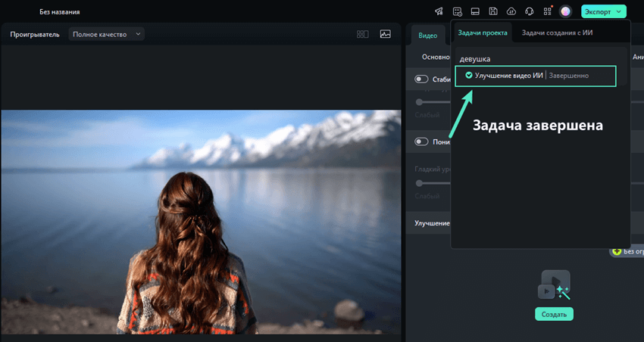Expand the Экспорт dropdown arrow
Viewport: 644px width, 342px height.
619,11
